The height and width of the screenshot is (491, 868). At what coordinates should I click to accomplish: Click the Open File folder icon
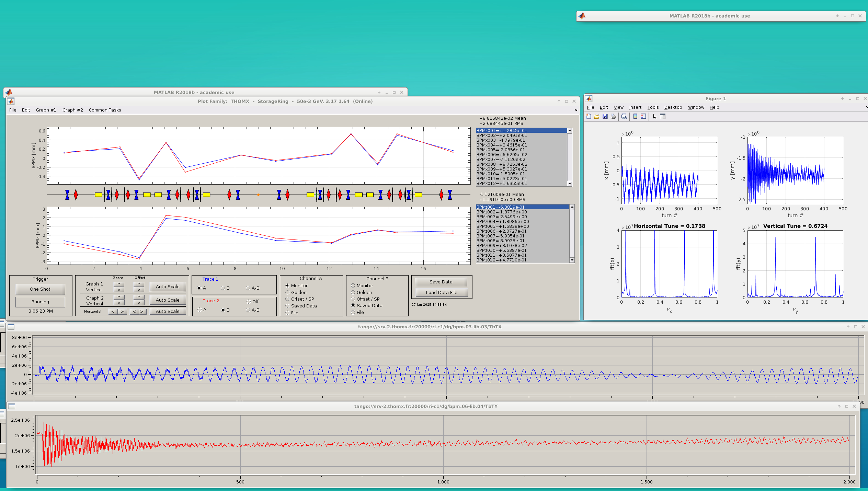click(597, 117)
